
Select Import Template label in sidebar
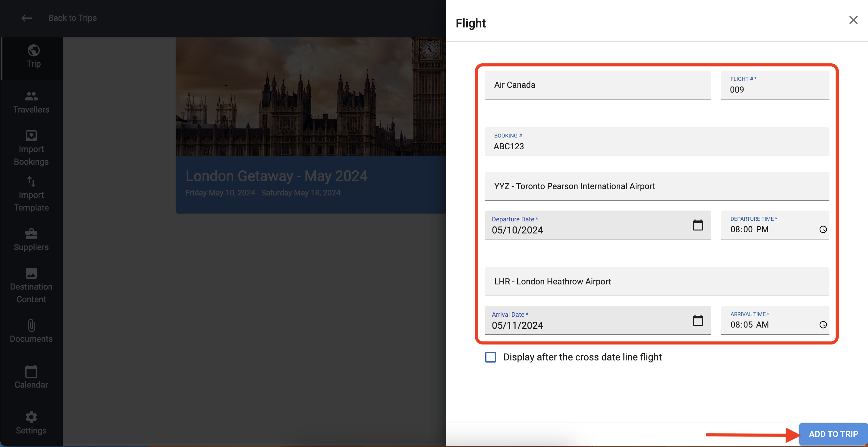point(31,201)
